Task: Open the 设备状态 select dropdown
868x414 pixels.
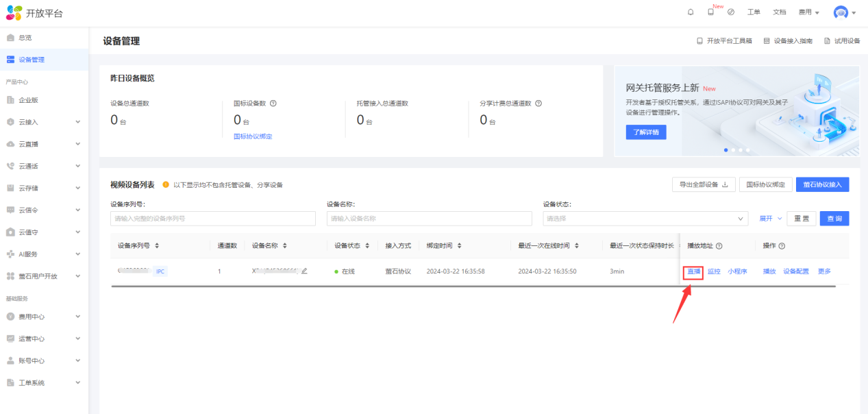Action: [x=645, y=219]
